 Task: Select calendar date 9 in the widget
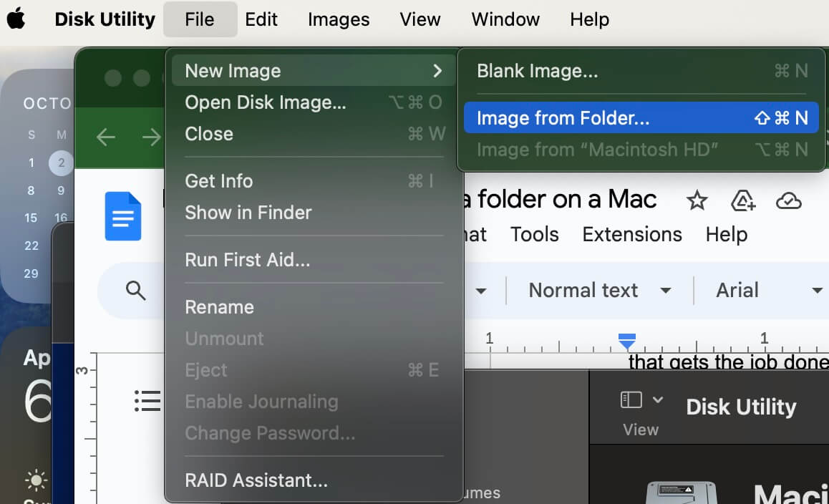click(x=61, y=190)
